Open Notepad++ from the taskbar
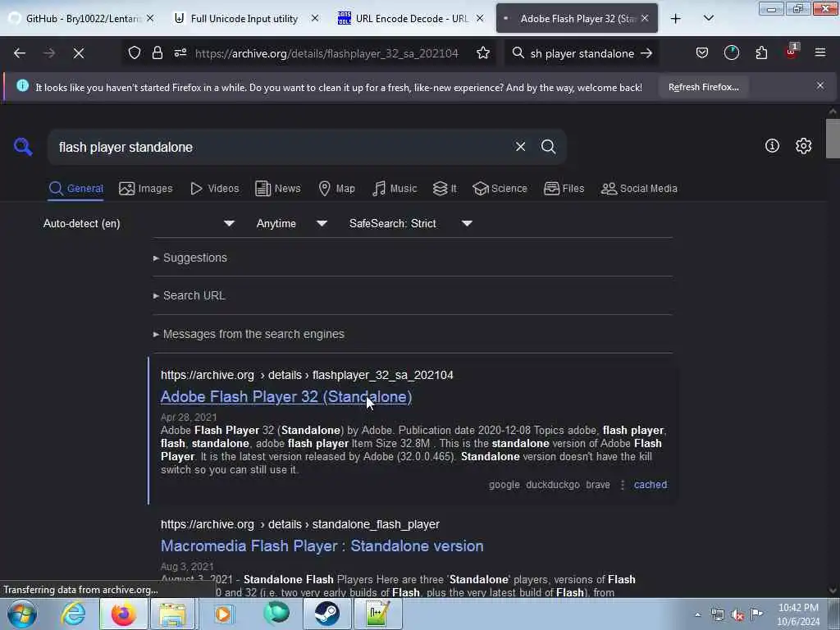The width and height of the screenshot is (840, 630). pyautogui.click(x=377, y=614)
